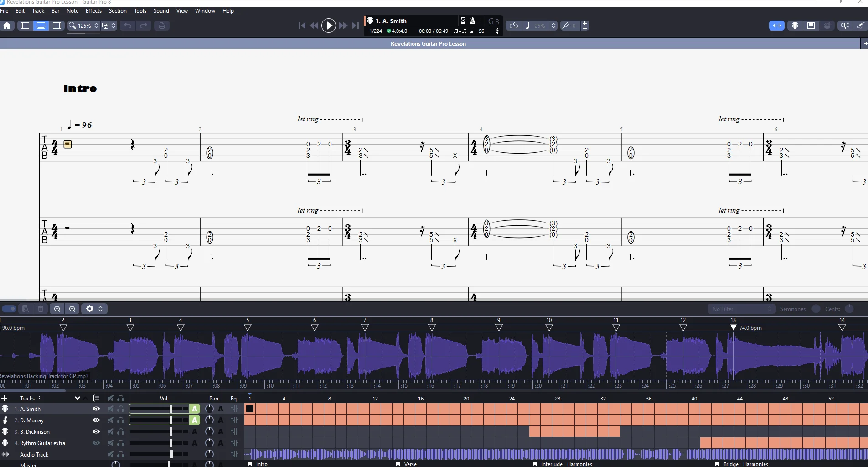This screenshot has width=868, height=467.
Task: Show the Rythm Guitar extra track
Action: coord(96,443)
